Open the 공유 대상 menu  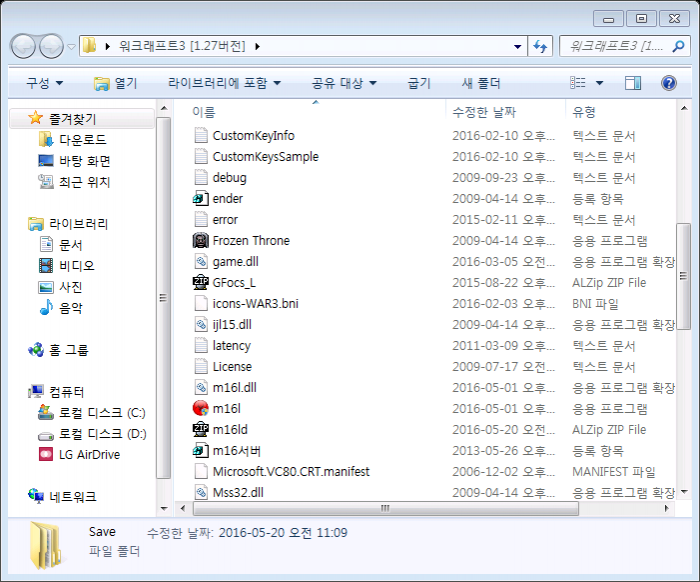coord(344,83)
